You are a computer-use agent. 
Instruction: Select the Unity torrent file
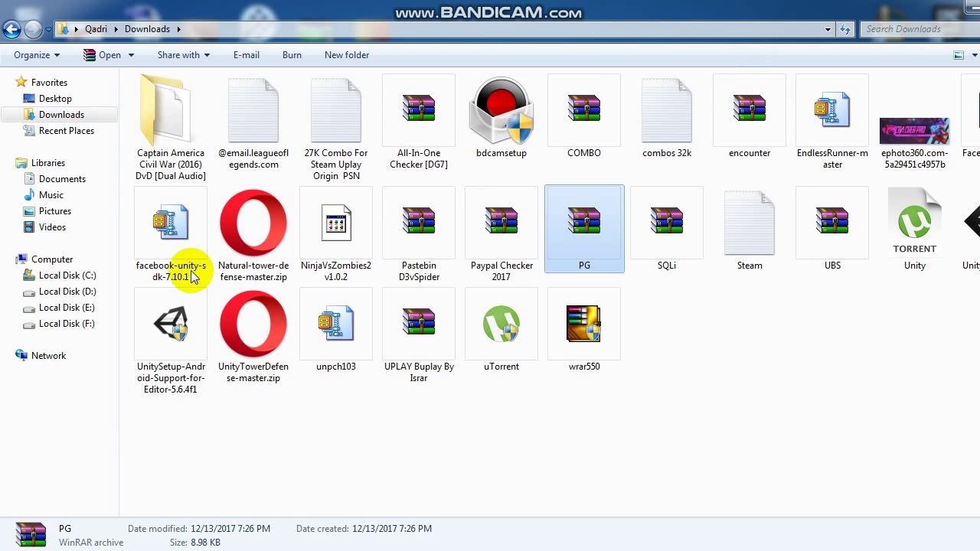coord(915,229)
